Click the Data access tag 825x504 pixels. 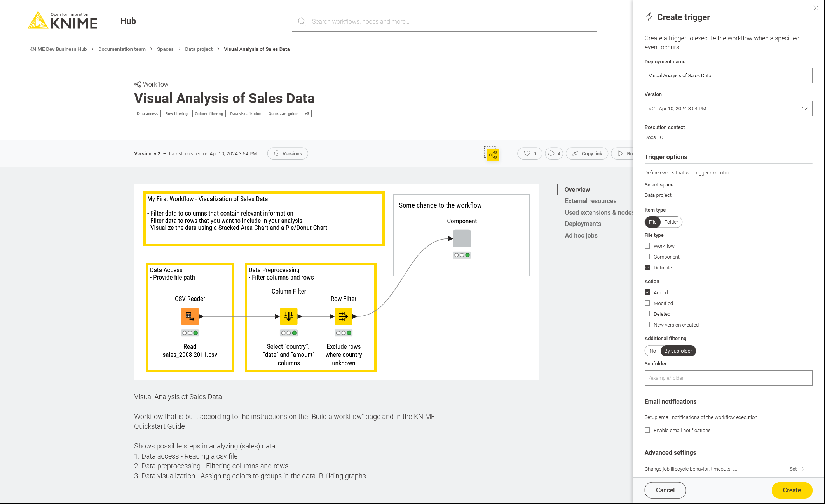coord(147,113)
